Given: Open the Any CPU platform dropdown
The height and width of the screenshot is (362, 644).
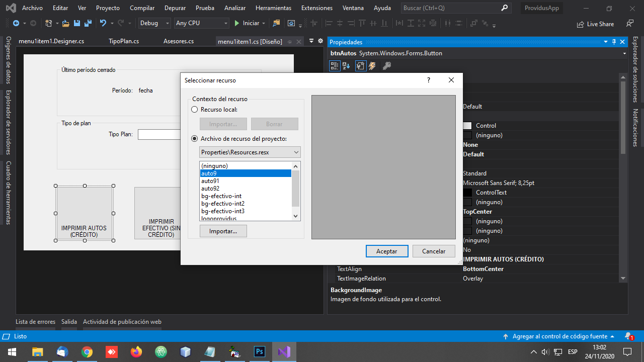Looking at the screenshot, I should [202, 23].
